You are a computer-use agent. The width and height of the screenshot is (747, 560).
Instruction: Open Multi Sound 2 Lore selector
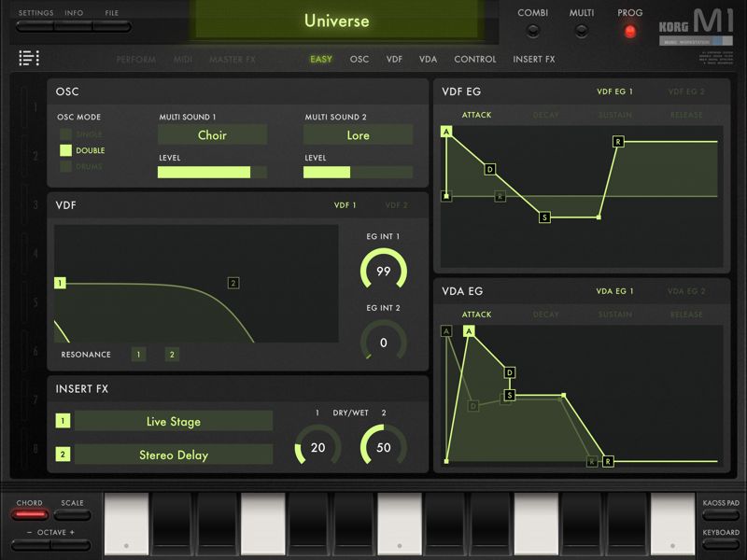pos(358,134)
